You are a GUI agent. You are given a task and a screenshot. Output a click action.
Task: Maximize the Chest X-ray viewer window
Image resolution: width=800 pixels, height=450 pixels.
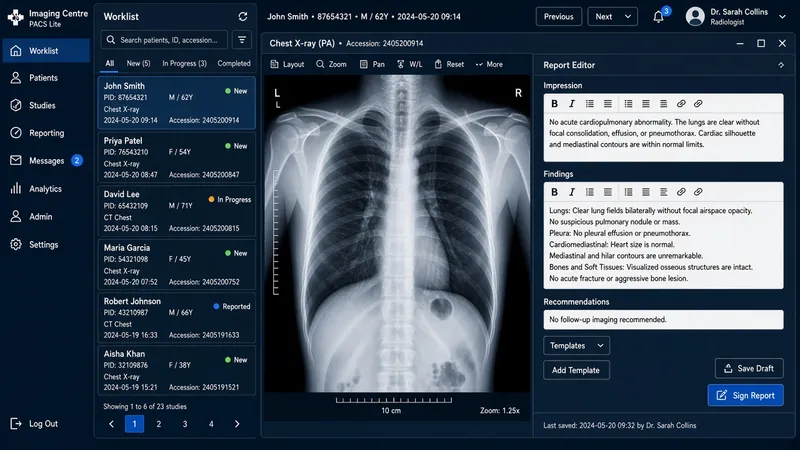[761, 43]
